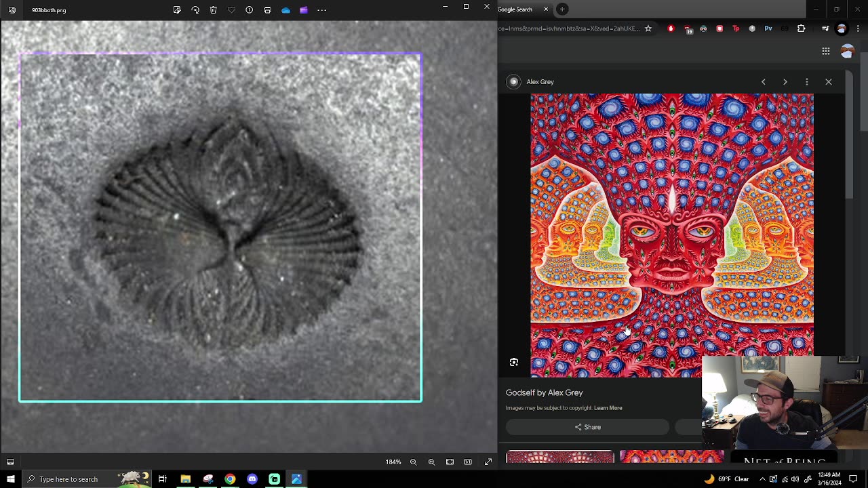Open the red Pocket-style extension icon

pyautogui.click(x=719, y=28)
